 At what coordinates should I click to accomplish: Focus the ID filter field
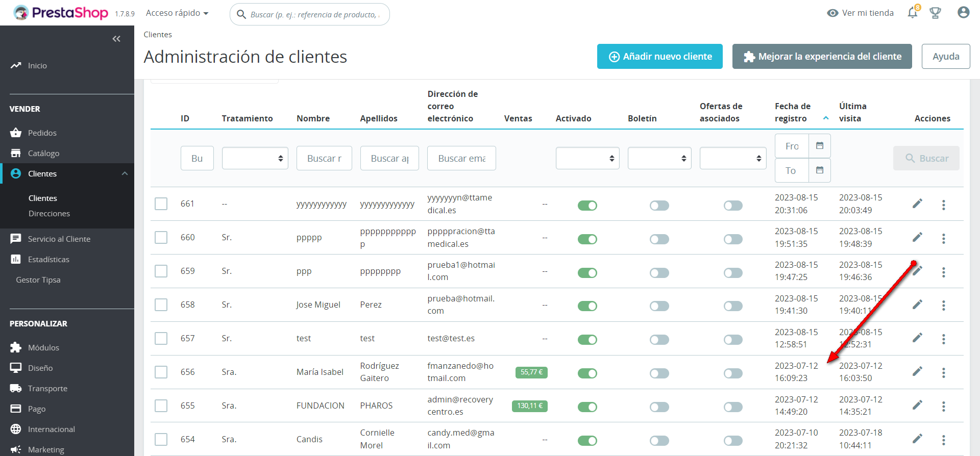pyautogui.click(x=197, y=158)
